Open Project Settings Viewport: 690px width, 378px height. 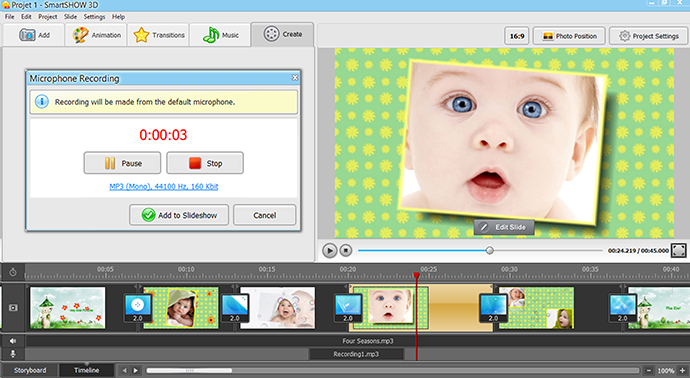(x=648, y=36)
